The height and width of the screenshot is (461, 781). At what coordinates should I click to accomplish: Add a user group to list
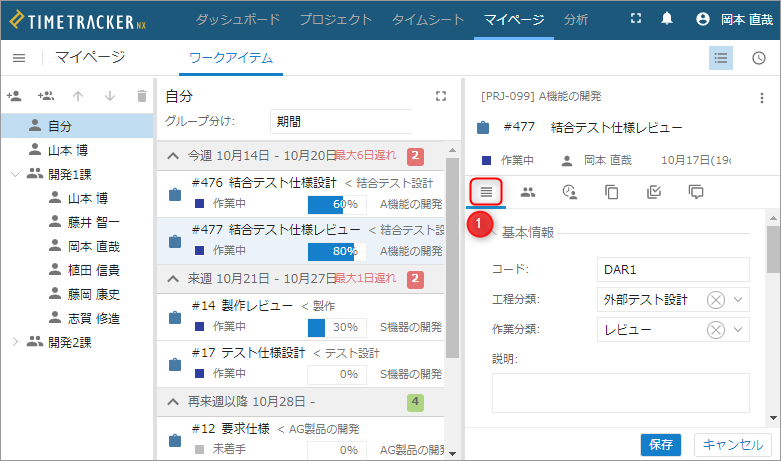point(46,96)
